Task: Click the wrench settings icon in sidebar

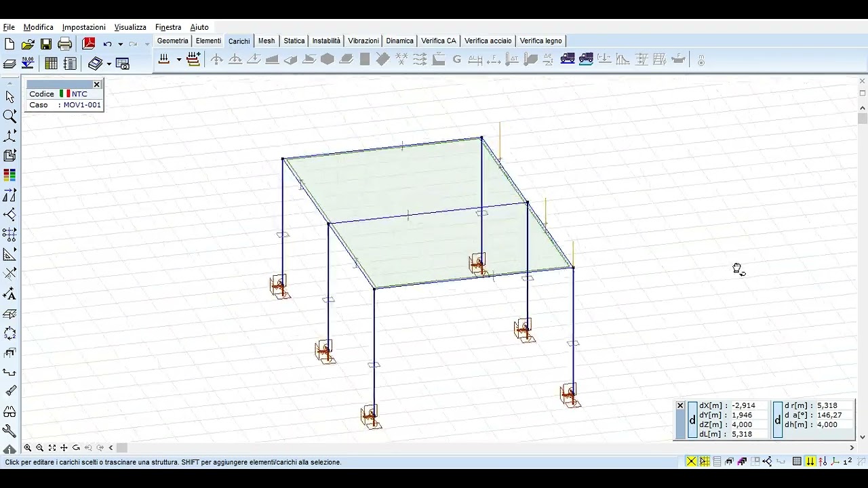Action: [9, 430]
